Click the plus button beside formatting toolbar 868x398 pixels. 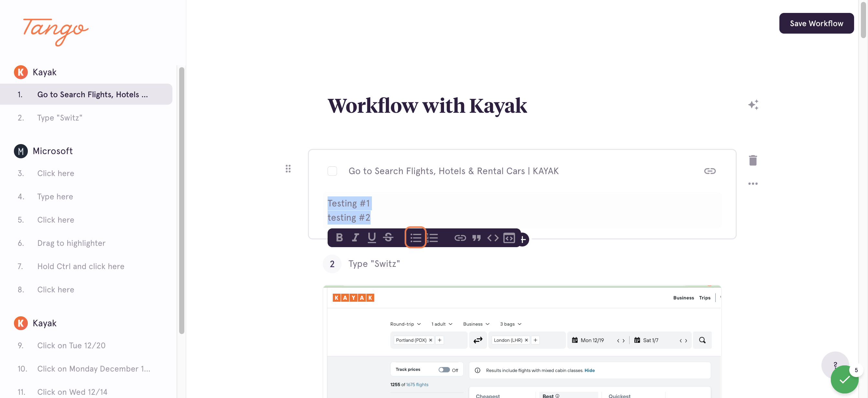tap(523, 240)
